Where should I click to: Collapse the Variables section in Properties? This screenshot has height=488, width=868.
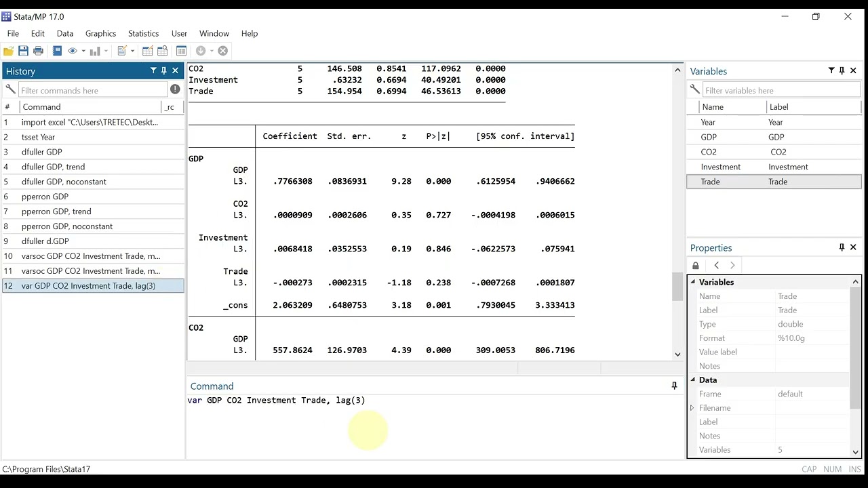pyautogui.click(x=693, y=282)
